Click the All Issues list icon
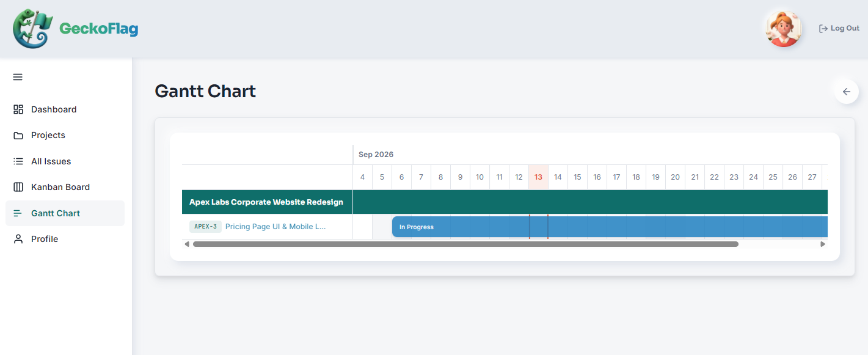 click(x=18, y=161)
